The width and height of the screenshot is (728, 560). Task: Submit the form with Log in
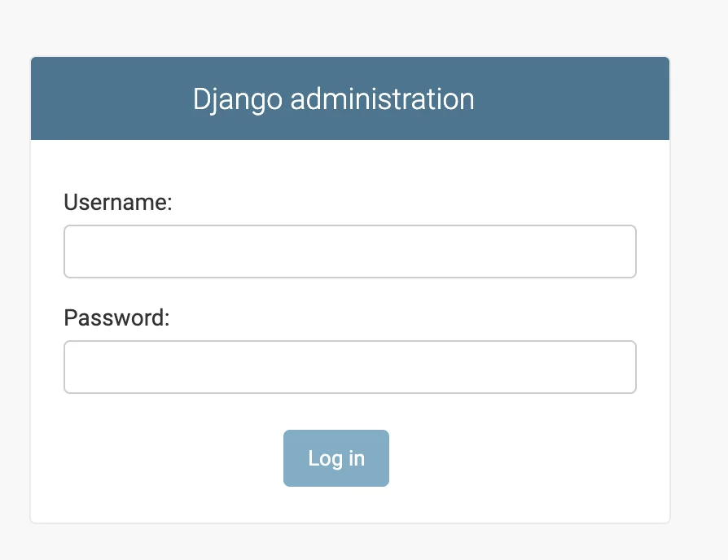click(x=335, y=458)
